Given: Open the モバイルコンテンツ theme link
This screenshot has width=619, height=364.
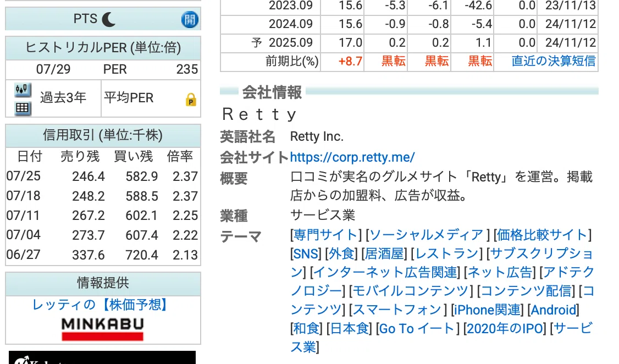Looking at the screenshot, I should click(411, 291).
